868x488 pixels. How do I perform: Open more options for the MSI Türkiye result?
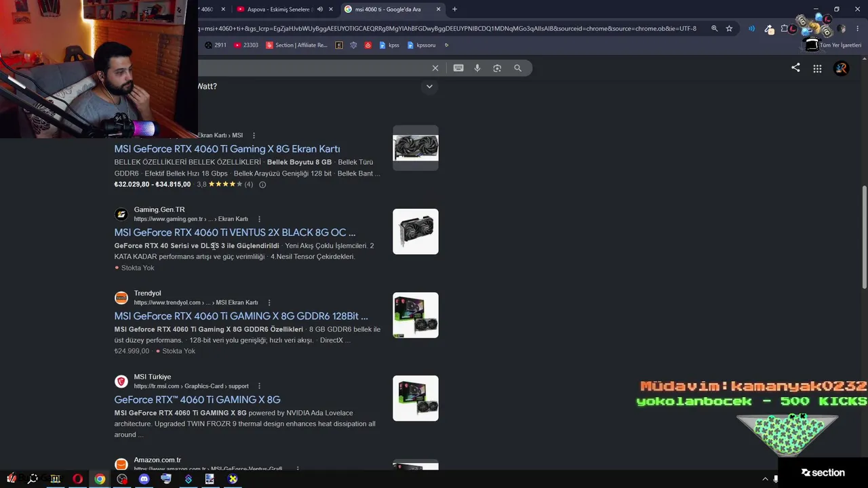(259, 386)
